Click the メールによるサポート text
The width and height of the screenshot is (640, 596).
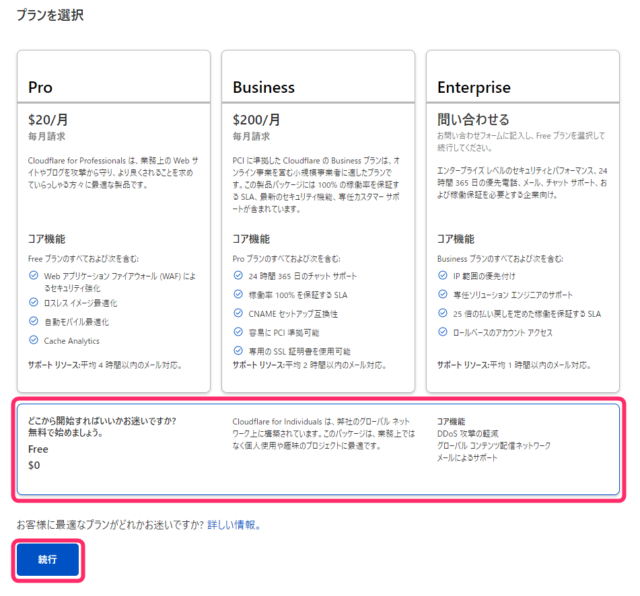pyautogui.click(x=467, y=458)
